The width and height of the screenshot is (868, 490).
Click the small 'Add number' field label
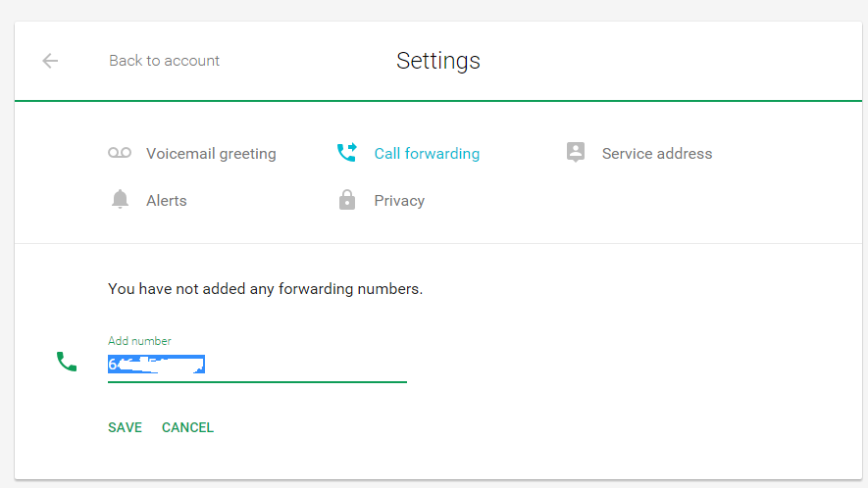coord(139,341)
